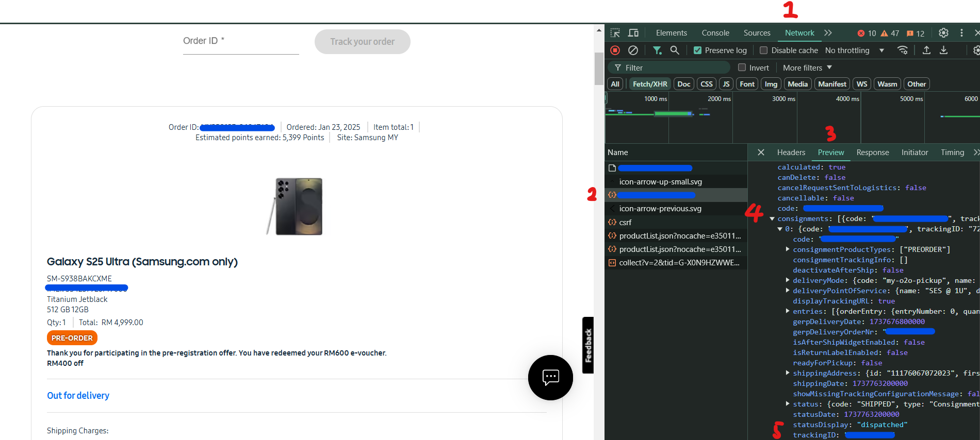Click the issues count badge showing 12

pos(916,33)
